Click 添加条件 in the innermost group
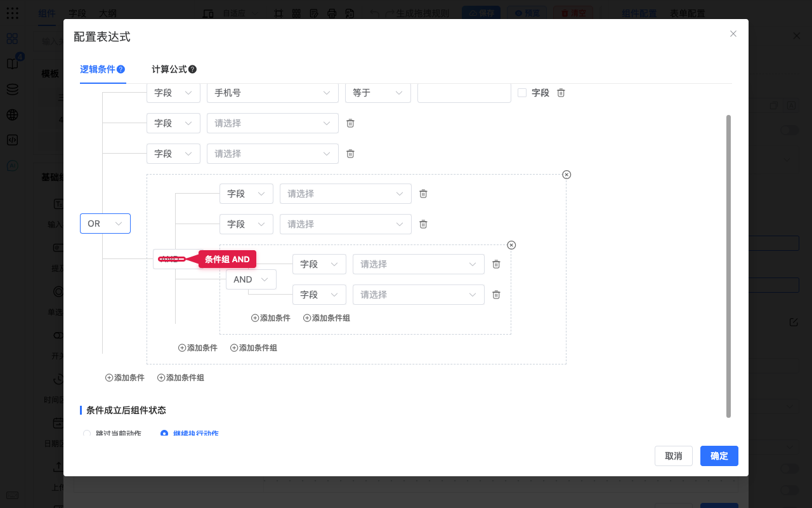Screen dimensions: 812x508 pyautogui.click(x=271, y=318)
